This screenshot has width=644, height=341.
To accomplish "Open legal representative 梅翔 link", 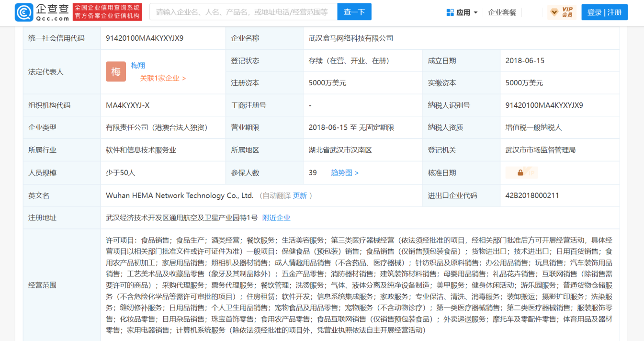I will (x=138, y=65).
